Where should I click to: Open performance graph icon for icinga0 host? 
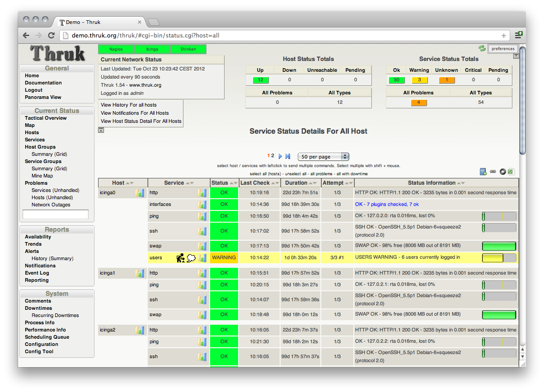(140, 193)
